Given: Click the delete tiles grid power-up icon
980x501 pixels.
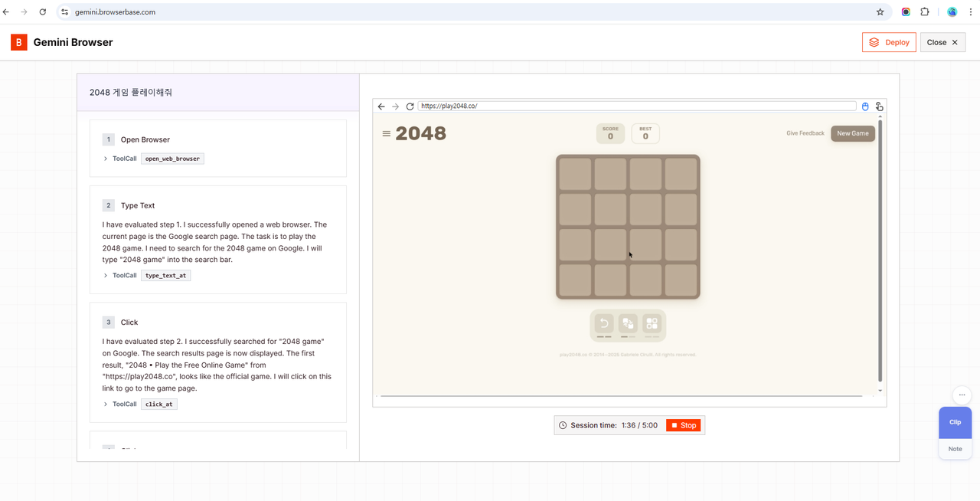Looking at the screenshot, I should click(652, 324).
